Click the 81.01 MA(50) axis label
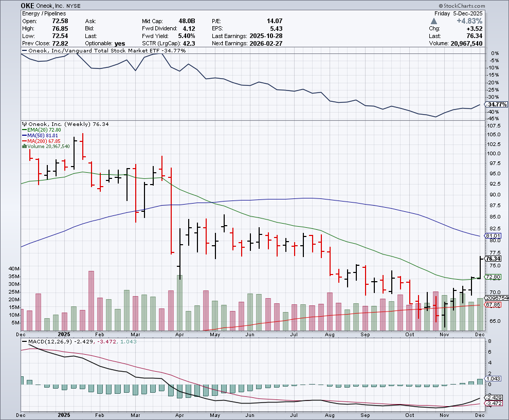Screen dimensions: 509x420 click(x=493, y=236)
